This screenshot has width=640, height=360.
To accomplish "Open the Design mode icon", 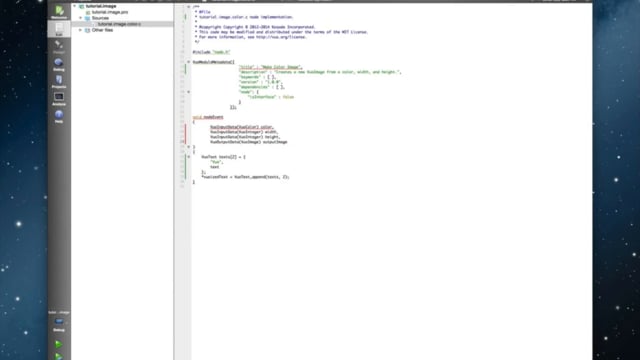I will click(59, 47).
